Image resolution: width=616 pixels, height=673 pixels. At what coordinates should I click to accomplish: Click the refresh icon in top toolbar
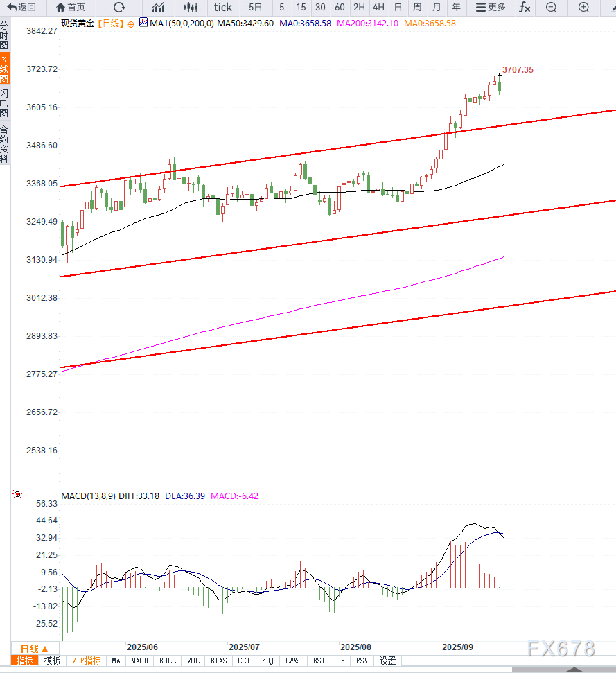[119, 8]
